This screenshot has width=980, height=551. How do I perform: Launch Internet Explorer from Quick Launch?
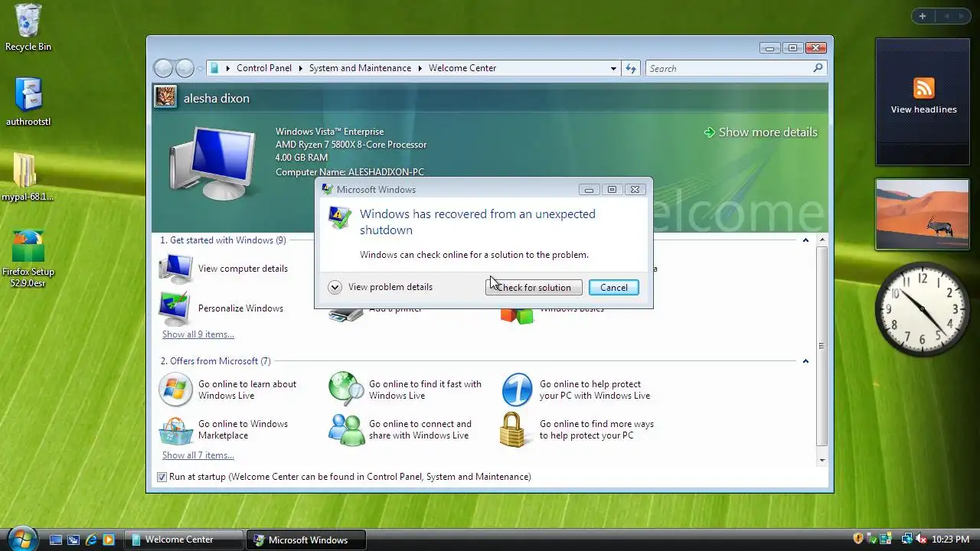click(x=91, y=540)
